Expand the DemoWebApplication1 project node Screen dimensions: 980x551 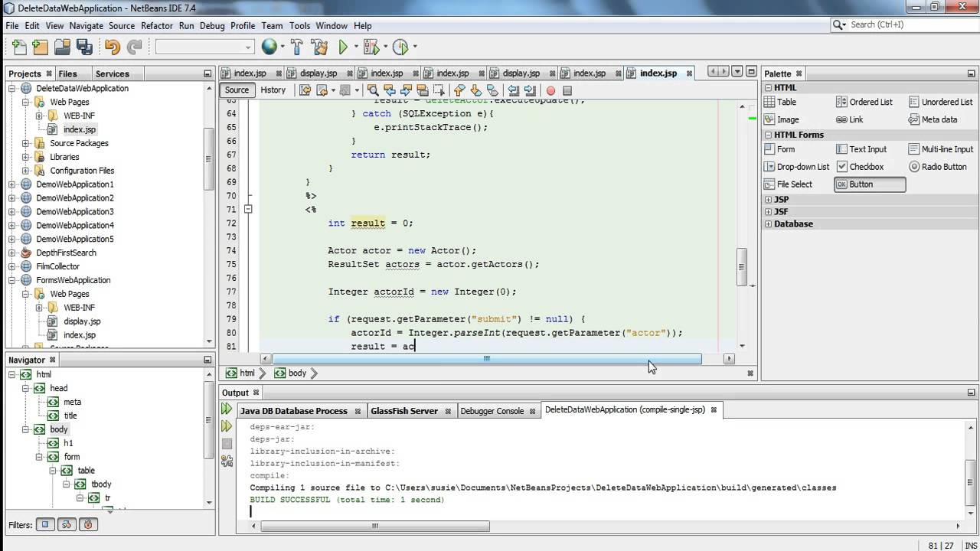(x=12, y=185)
